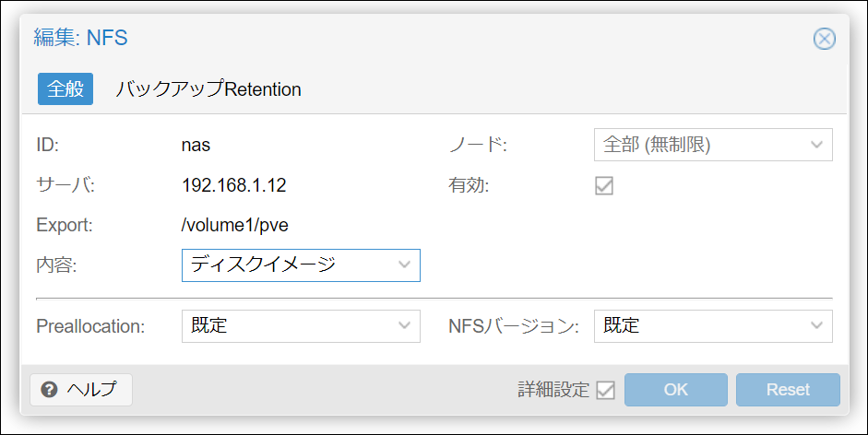Open the ノード dropdown arrow
The image size is (868, 435).
pos(816,145)
